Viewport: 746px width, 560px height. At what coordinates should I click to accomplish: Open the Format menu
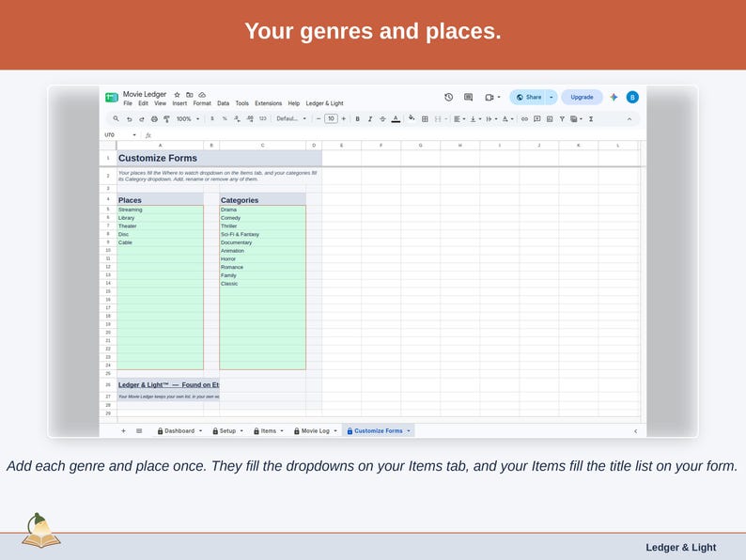[202, 103]
